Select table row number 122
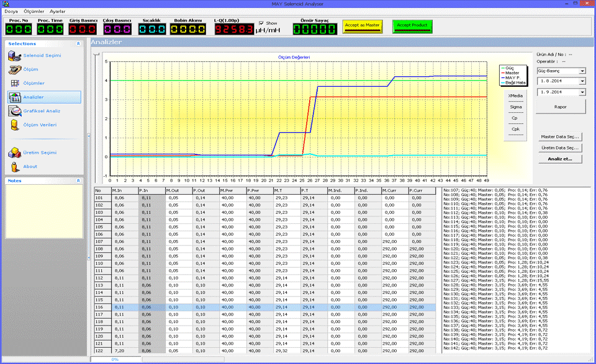Screen dimensions: 596x364 click(x=265, y=351)
